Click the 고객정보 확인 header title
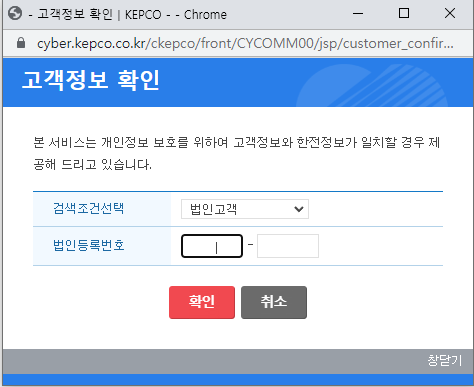The height and width of the screenshot is (387, 474). click(x=91, y=80)
